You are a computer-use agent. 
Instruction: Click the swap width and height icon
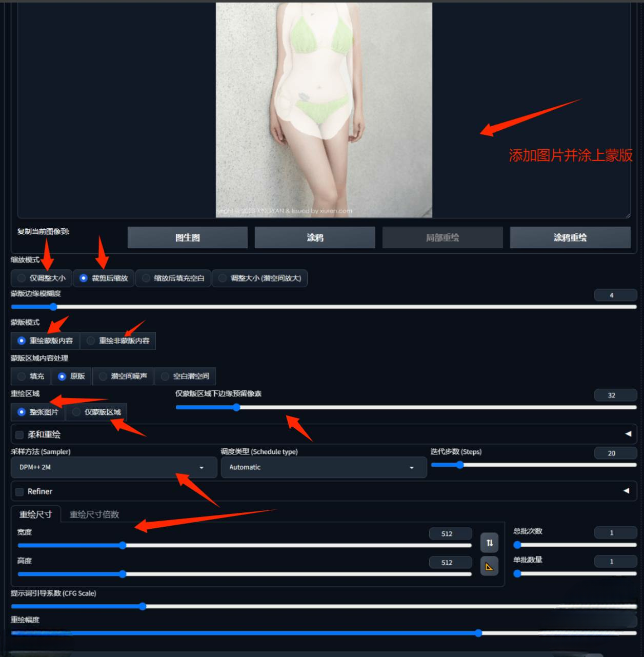pyautogui.click(x=489, y=543)
